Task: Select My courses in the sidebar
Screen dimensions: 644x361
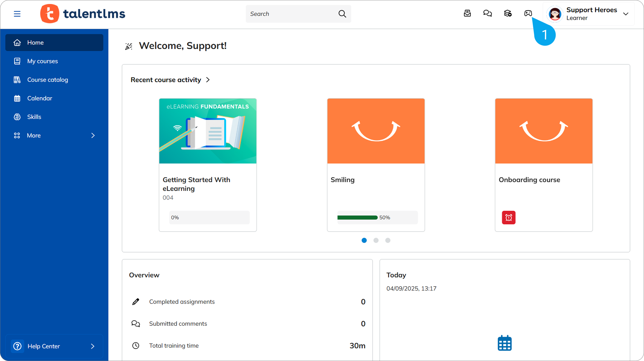Action: (43, 61)
